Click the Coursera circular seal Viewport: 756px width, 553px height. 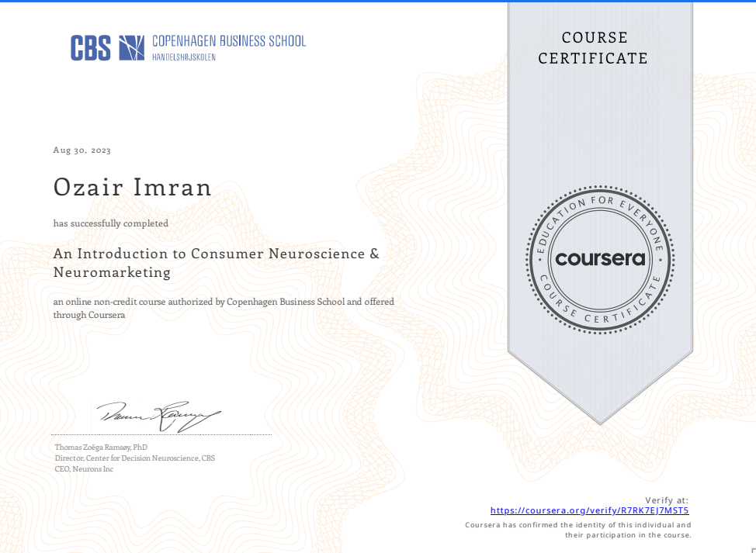[x=600, y=259]
